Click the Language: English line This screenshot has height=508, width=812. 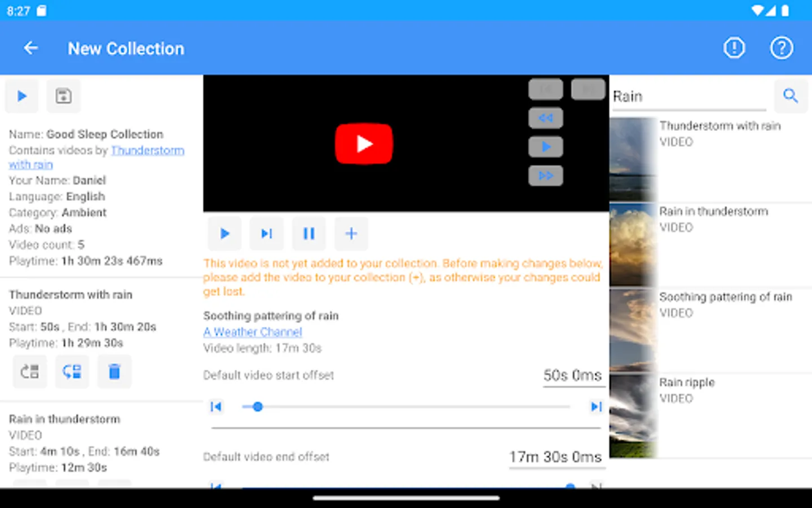click(x=57, y=196)
